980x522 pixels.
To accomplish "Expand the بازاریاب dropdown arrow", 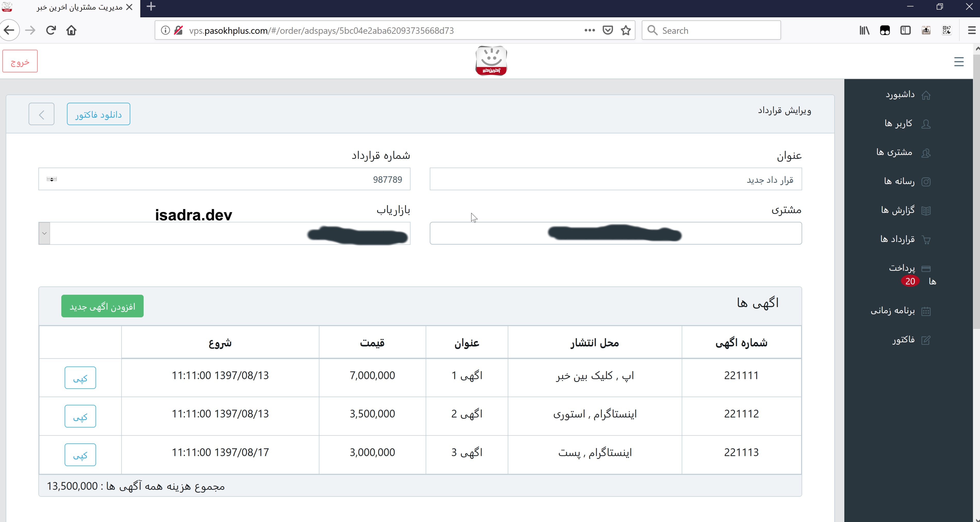I will 45,233.
